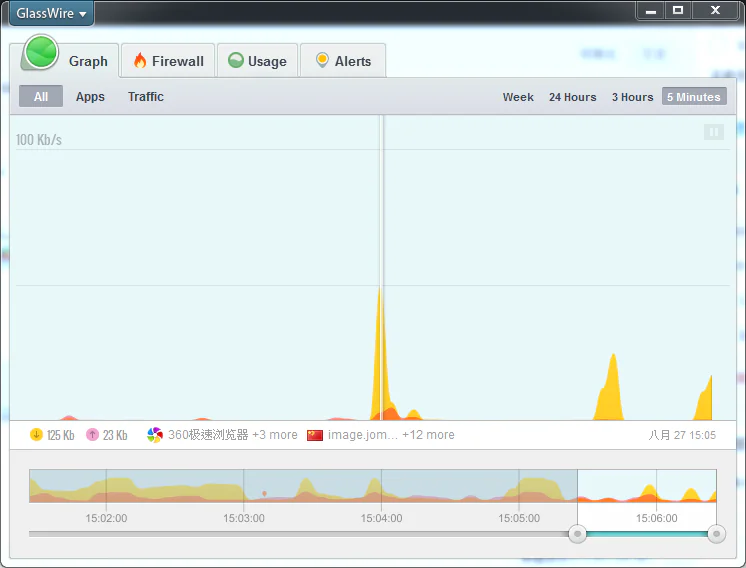746x568 pixels.
Task: Open the Alerts tab
Action: [343, 61]
